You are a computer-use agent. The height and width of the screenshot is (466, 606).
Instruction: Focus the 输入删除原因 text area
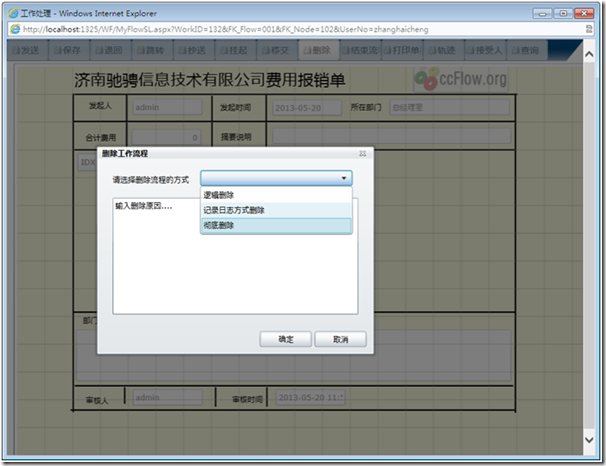point(235,256)
